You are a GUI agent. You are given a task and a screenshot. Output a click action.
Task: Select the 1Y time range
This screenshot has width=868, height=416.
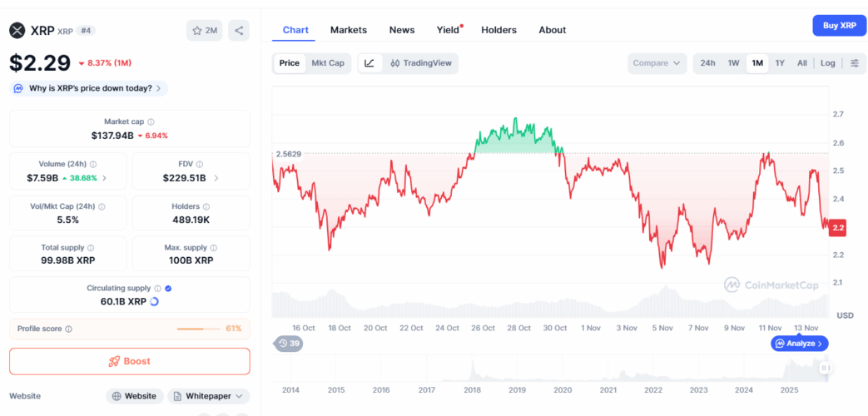(780, 63)
